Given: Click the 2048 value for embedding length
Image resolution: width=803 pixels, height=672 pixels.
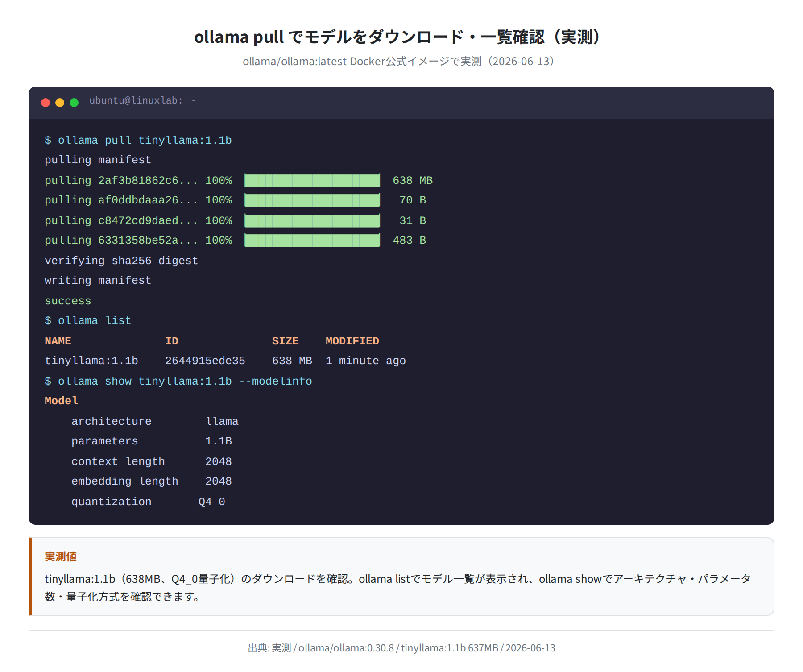Looking at the screenshot, I should click(219, 481).
